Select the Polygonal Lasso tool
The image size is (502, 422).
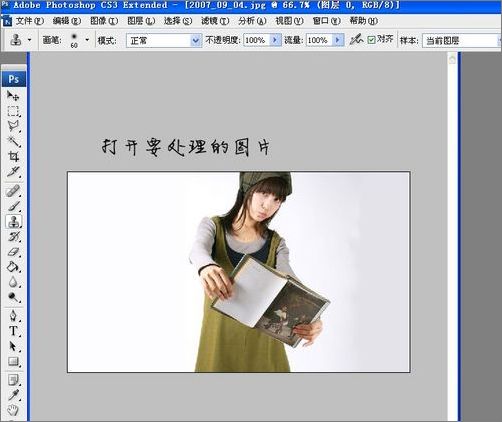(x=13, y=126)
